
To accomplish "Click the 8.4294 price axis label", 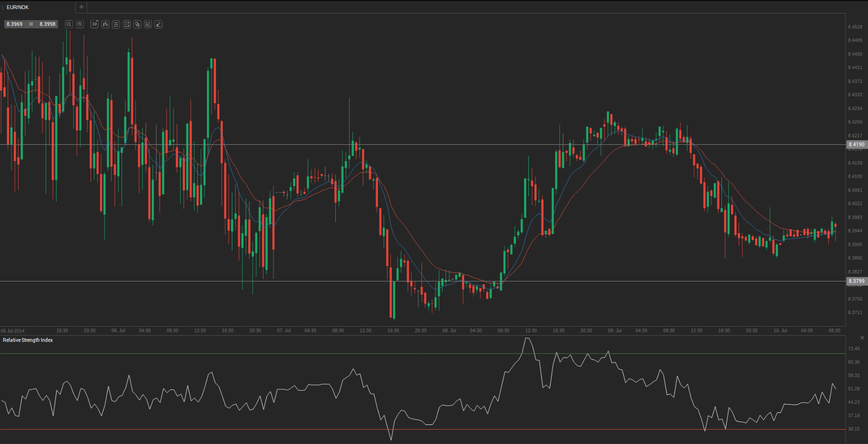I will (855, 109).
